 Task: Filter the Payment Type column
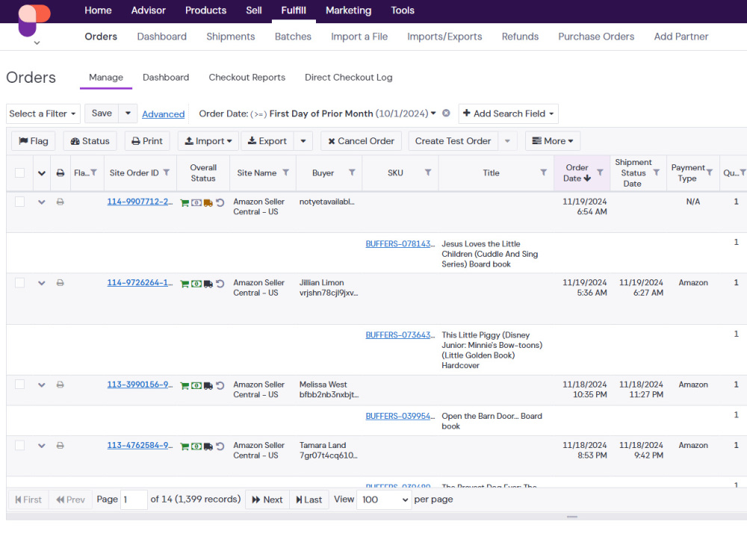(x=710, y=172)
